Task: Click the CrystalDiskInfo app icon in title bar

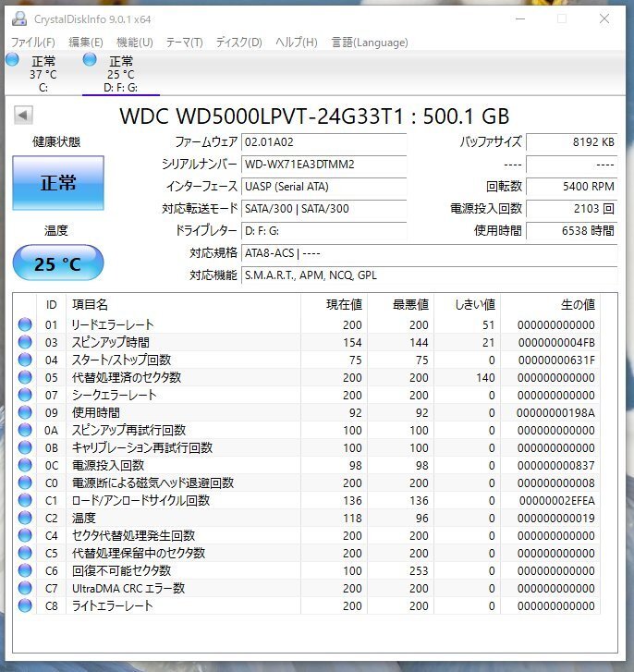Action: pos(18,18)
